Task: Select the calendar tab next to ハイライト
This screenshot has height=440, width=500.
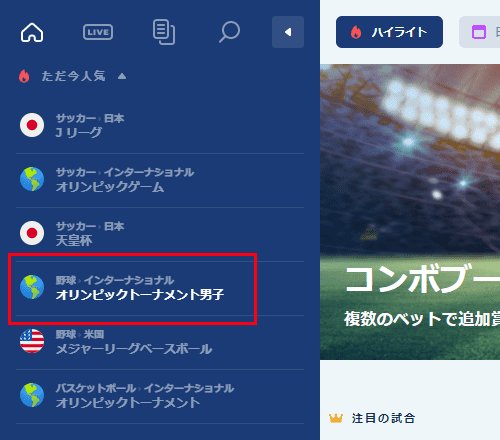Action: (479, 32)
